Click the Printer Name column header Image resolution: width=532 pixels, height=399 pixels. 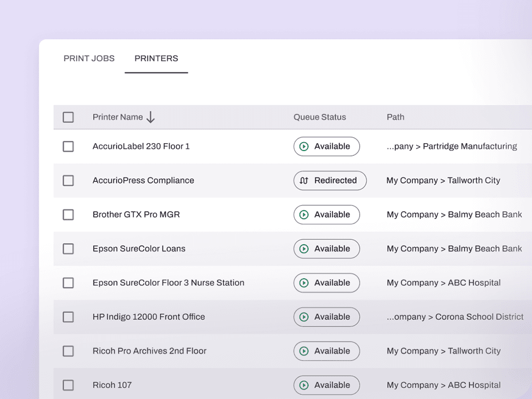tap(118, 117)
